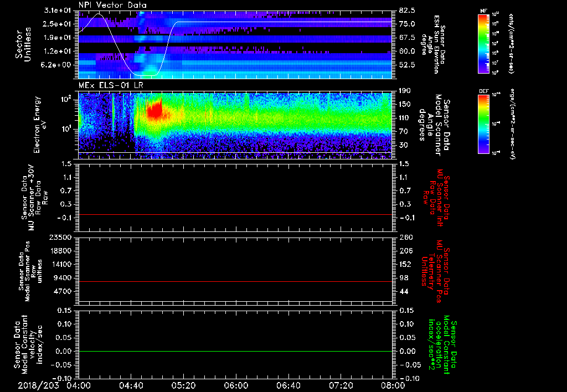Select the "152" telemetry tick value
Screen dimensions: 567x392
click(405, 264)
